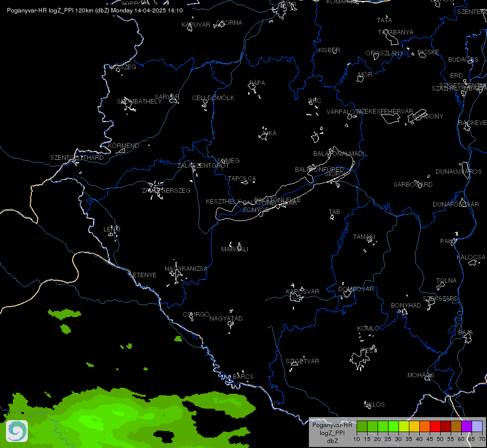This screenshot has height=448, width=487.
Task: Click the MÓR city label
Action: (x=365, y=74)
